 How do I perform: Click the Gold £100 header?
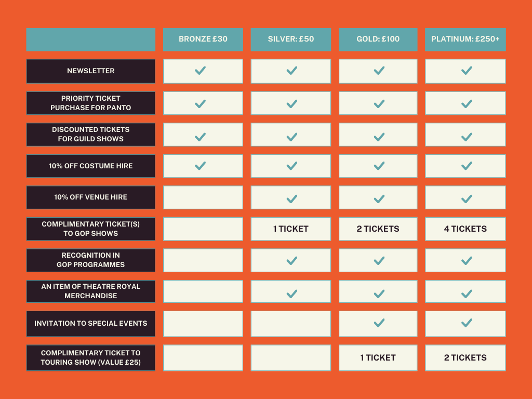point(378,39)
